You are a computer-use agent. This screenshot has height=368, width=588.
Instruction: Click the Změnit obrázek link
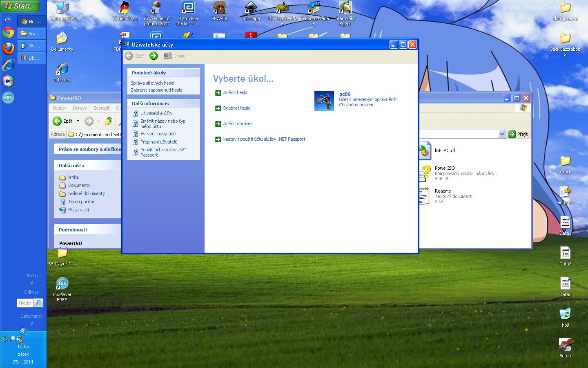tap(237, 123)
